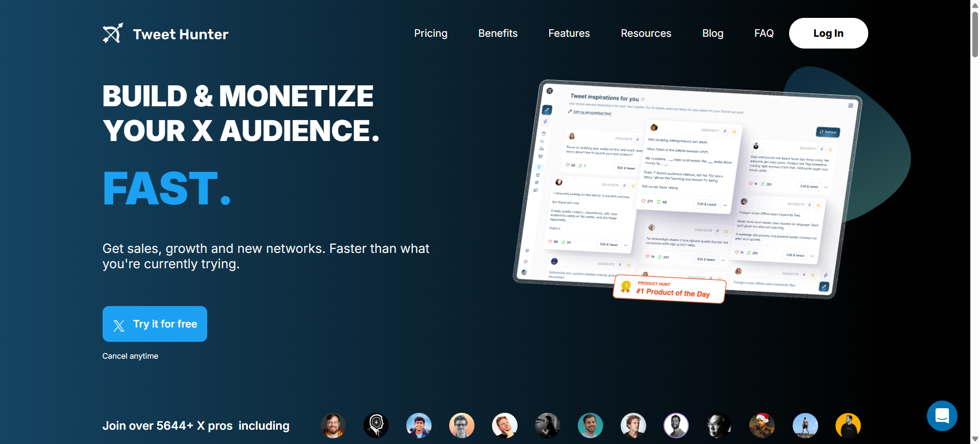Select the avatar with yellow background

848,426
